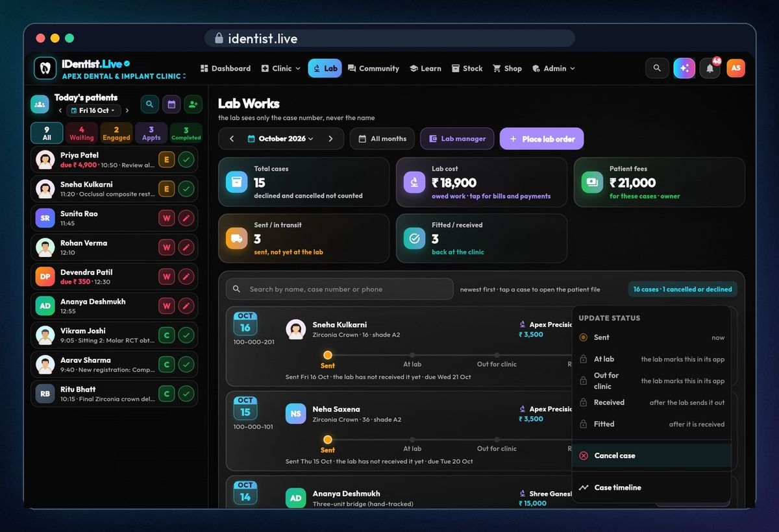Click the checkmark for Sneha Kulkarni

pyautogui.click(x=186, y=189)
